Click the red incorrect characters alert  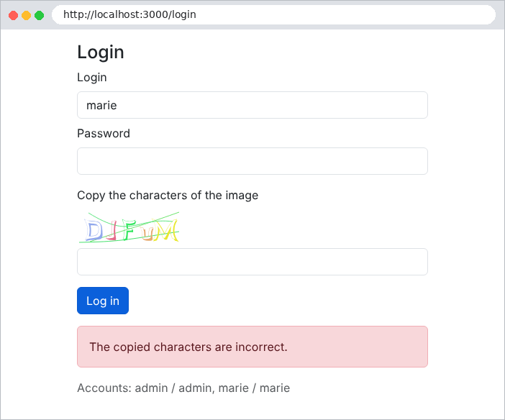point(252,347)
